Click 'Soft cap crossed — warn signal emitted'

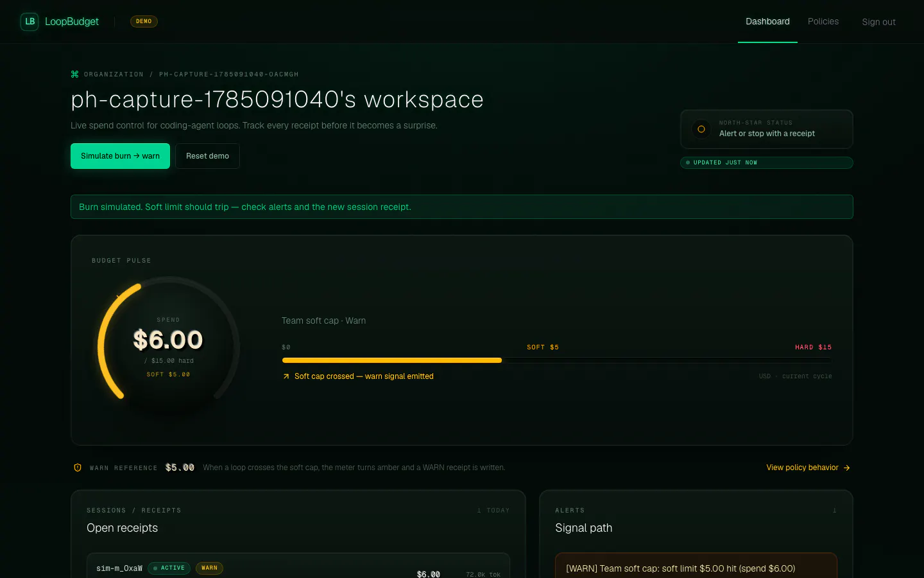coord(364,376)
